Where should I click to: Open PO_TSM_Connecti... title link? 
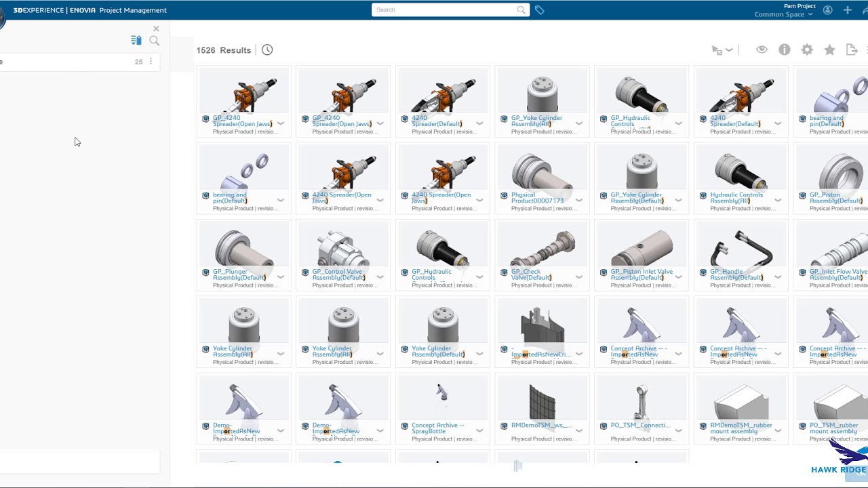coord(640,426)
